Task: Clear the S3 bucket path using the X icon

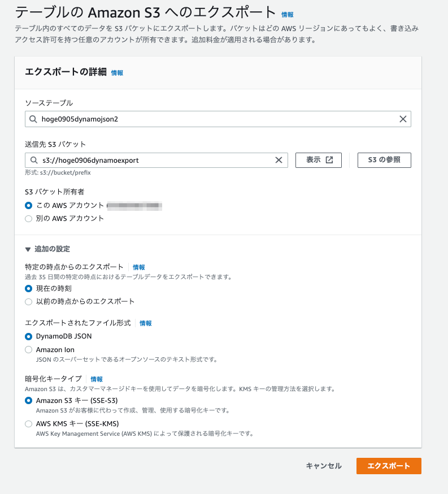Action: 279,160
